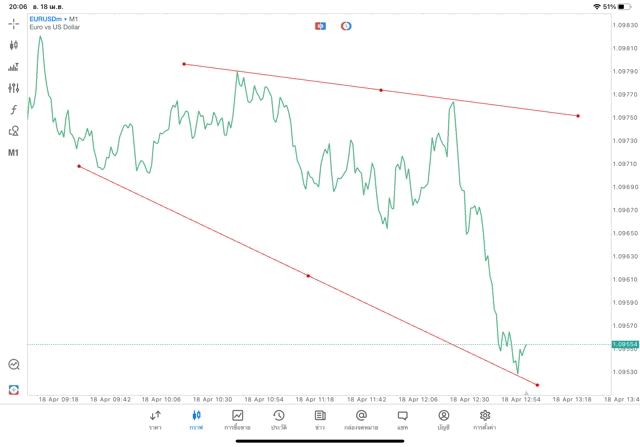The image size is (640, 447).
Task: Switch to the Quotes (ราคา) tab
Action: [x=155, y=419]
